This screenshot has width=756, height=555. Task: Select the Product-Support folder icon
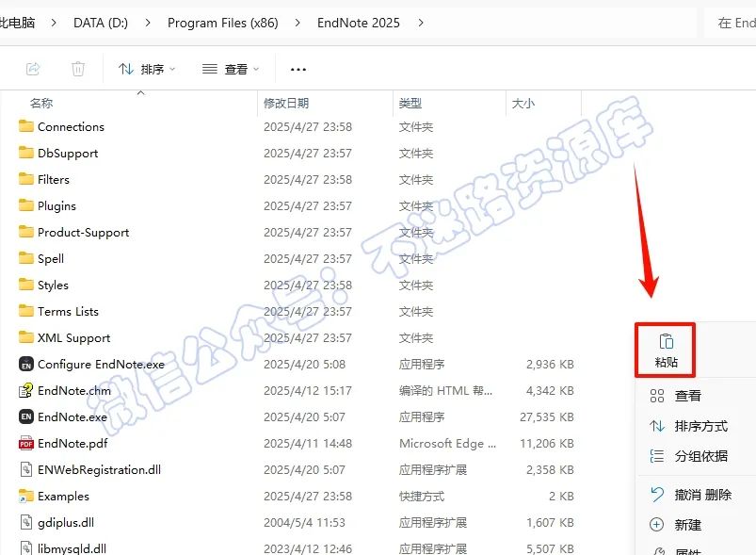point(26,232)
